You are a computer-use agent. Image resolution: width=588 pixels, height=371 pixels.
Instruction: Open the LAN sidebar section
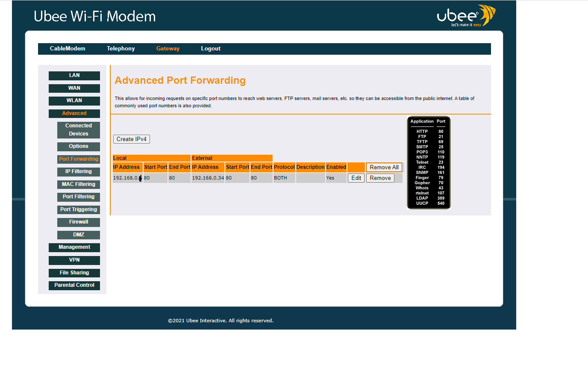click(x=74, y=76)
